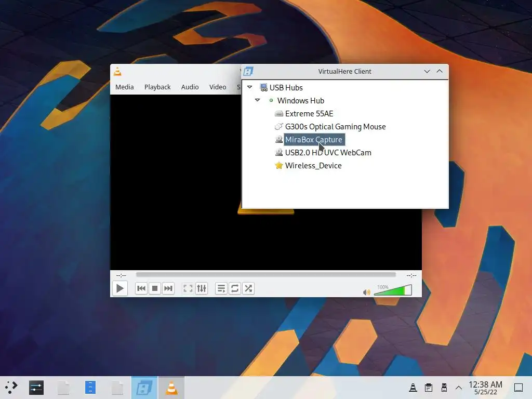Adjust the VLC volume slider
Viewport: 532px width, 399px height.
click(393, 290)
